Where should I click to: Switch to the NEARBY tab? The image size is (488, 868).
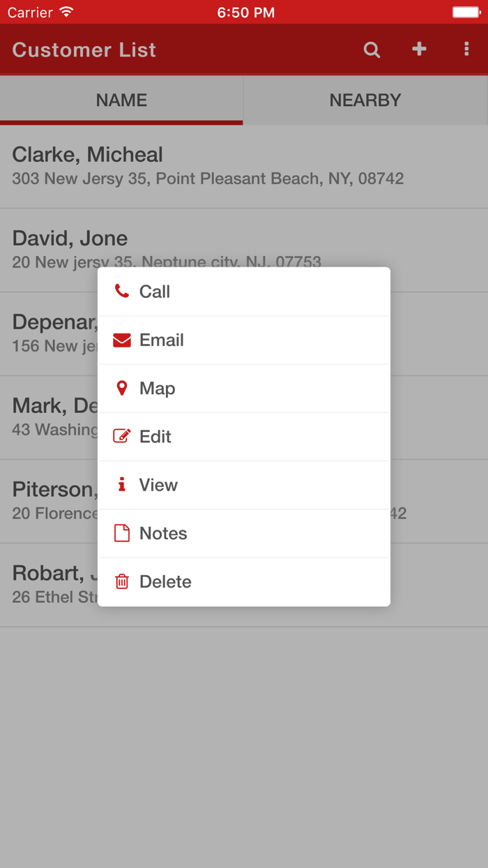click(x=365, y=100)
